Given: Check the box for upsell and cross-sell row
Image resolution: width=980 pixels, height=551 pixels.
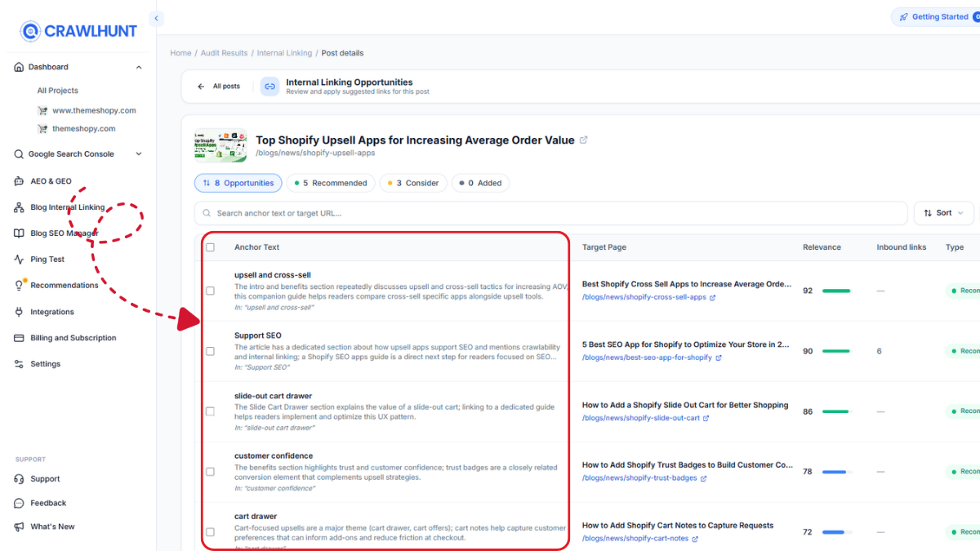Looking at the screenshot, I should pos(211,291).
